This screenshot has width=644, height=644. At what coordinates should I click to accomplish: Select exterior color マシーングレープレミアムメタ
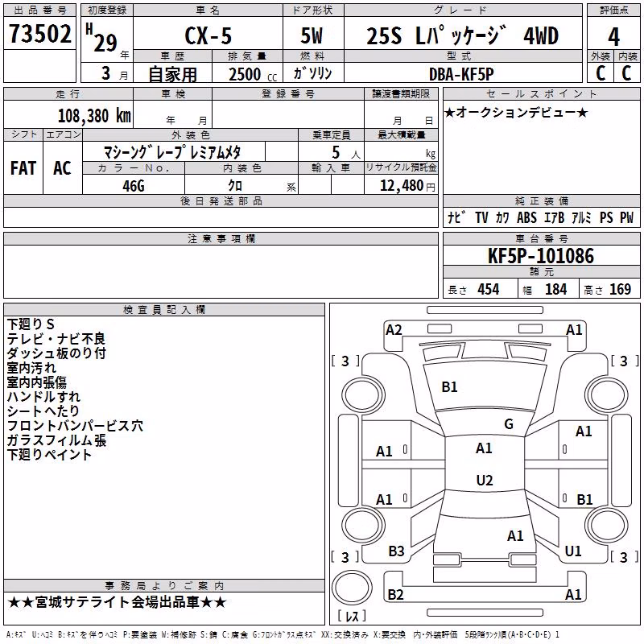pyautogui.click(x=172, y=152)
